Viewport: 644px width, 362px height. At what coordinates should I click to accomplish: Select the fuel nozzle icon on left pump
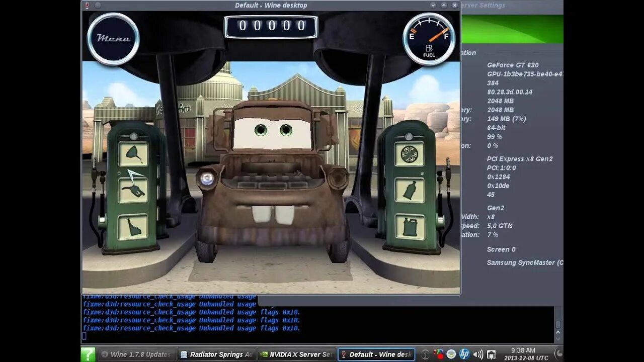click(x=133, y=190)
